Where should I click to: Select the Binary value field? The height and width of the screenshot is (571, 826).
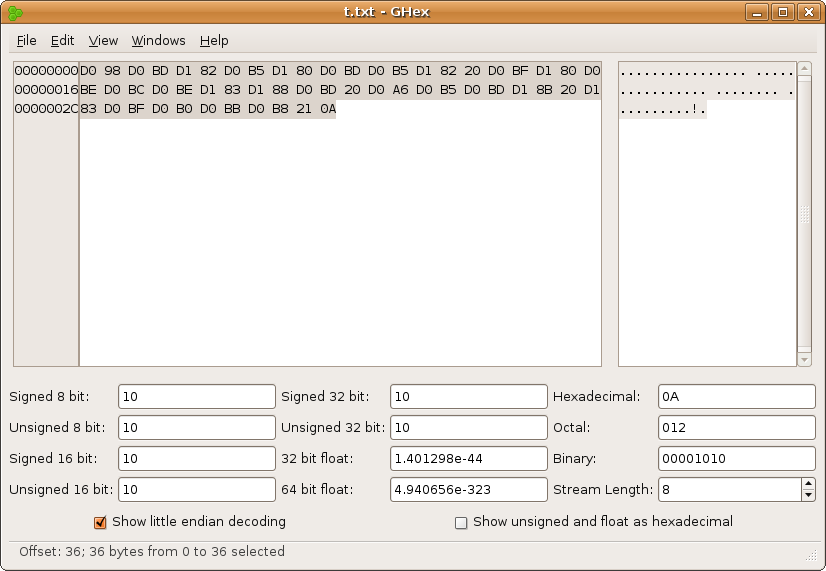[736, 459]
